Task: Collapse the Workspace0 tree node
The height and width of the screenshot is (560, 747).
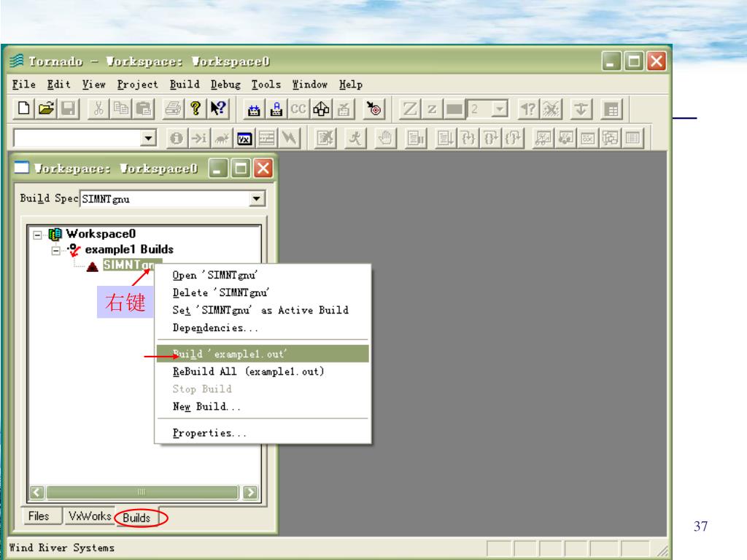Action: tap(37, 234)
